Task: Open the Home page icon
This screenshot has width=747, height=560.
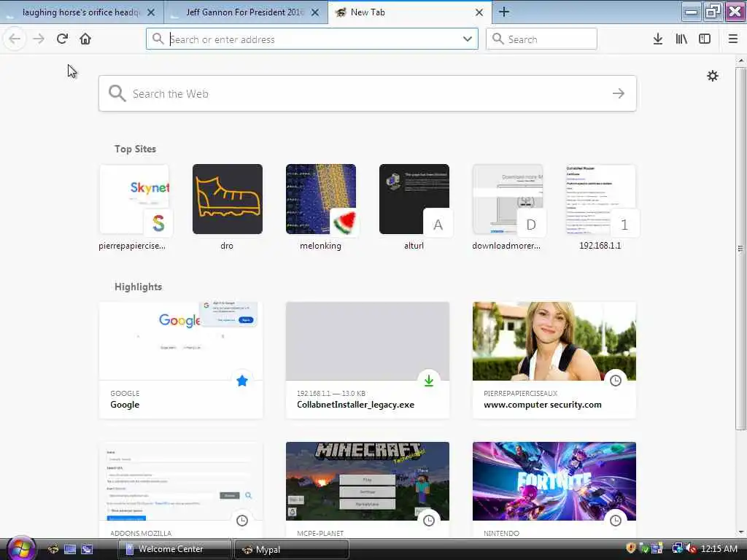Action: (85, 39)
